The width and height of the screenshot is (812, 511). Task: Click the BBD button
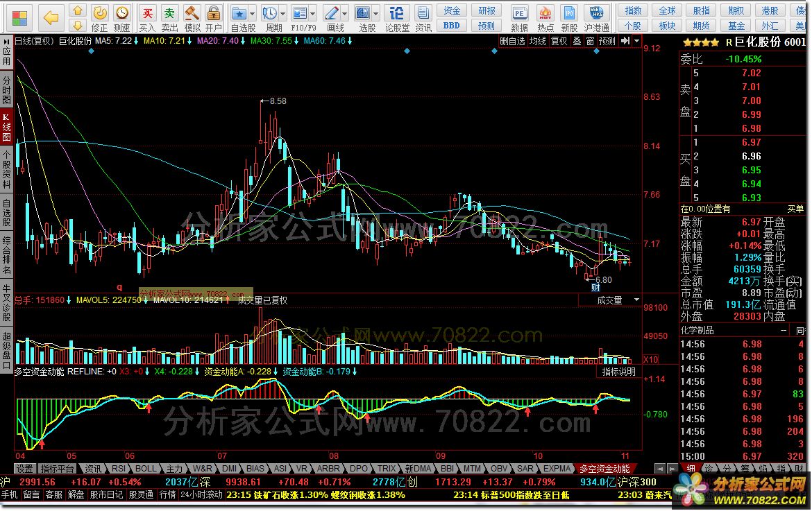click(452, 26)
